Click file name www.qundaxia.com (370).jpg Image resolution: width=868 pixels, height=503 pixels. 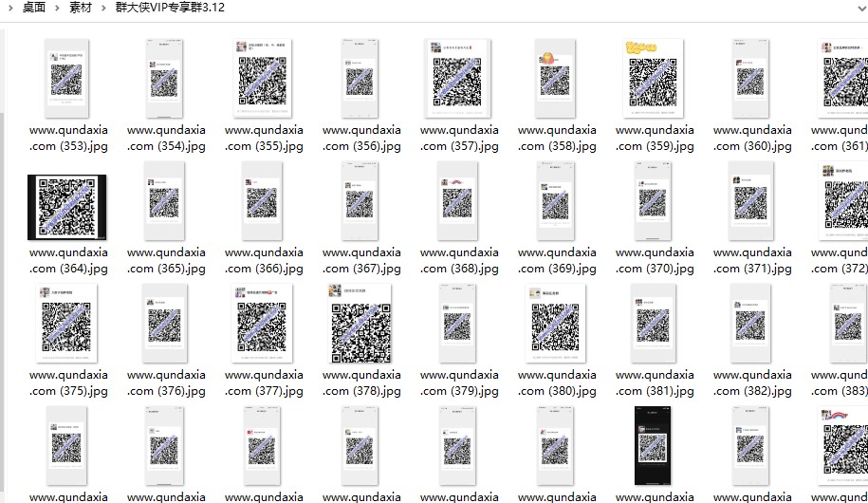click(x=655, y=260)
